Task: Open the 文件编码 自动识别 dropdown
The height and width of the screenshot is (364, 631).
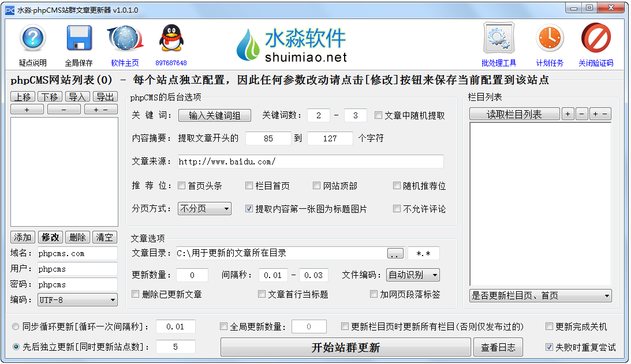Action: [413, 275]
